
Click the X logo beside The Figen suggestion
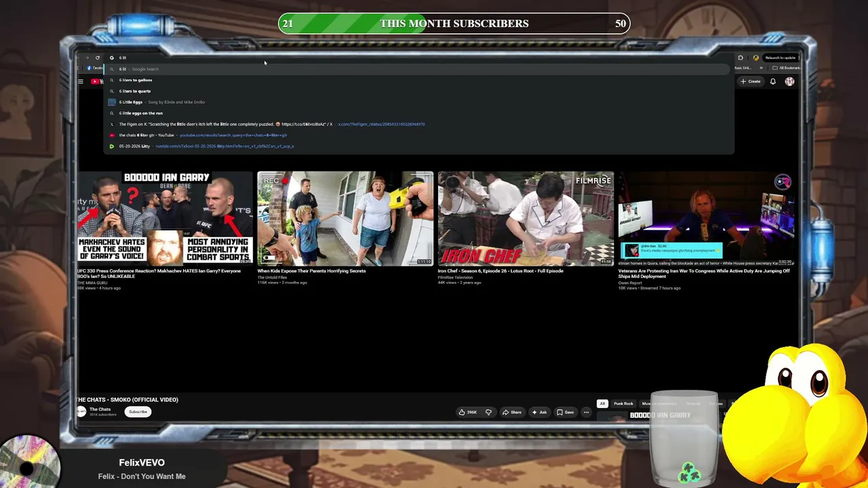click(x=112, y=124)
